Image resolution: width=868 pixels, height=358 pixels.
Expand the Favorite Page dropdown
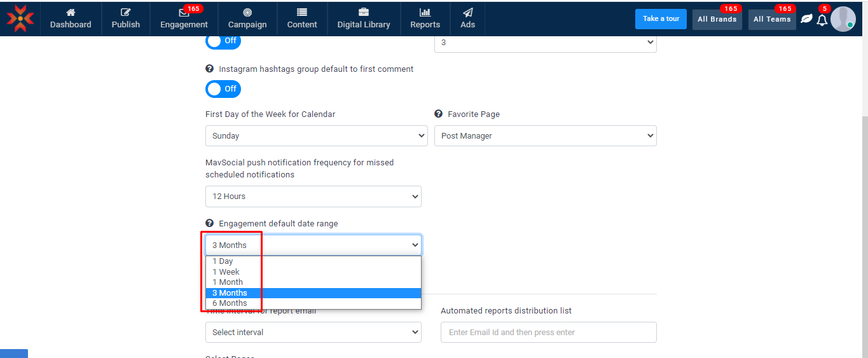point(545,135)
